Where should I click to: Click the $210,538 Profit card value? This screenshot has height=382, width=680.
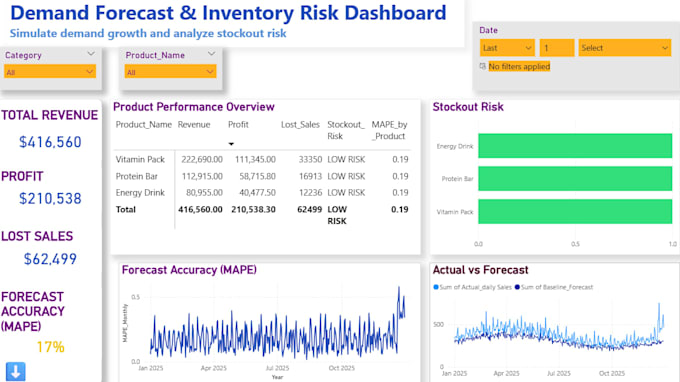50,199
